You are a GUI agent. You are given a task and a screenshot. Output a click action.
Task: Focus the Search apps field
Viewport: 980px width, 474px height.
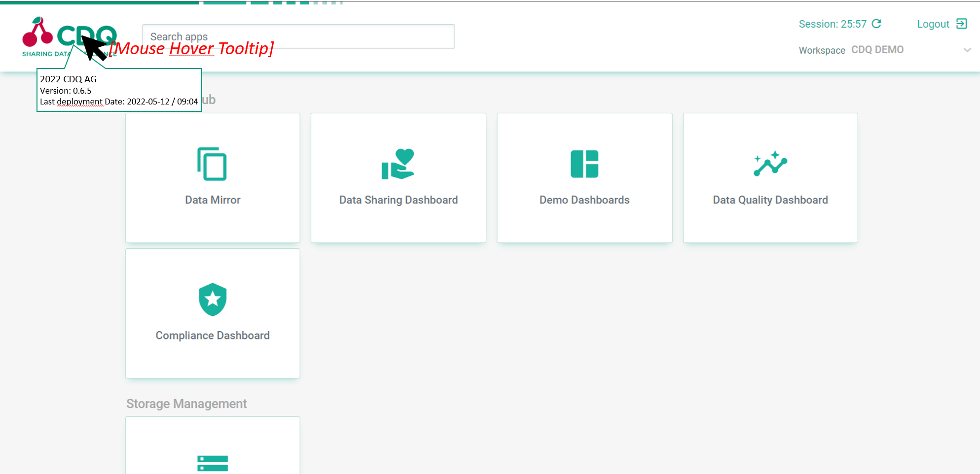coord(298,36)
